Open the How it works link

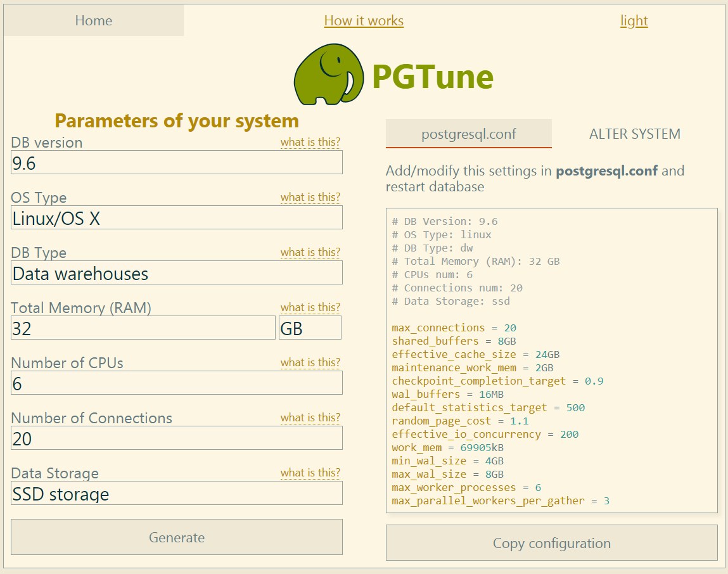[364, 20]
